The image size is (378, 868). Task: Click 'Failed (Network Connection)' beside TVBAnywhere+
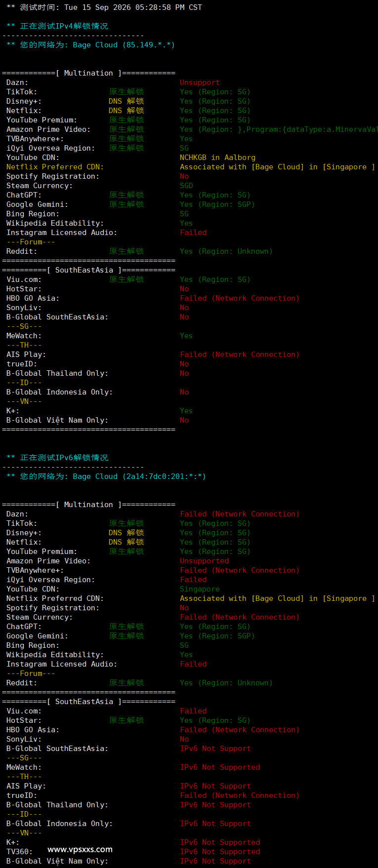tap(240, 570)
